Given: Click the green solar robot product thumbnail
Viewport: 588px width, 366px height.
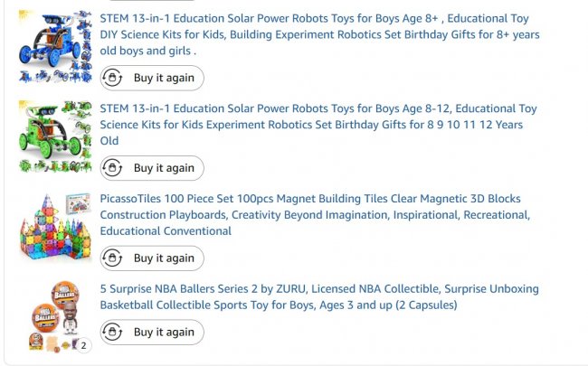Looking at the screenshot, I should click(54, 136).
